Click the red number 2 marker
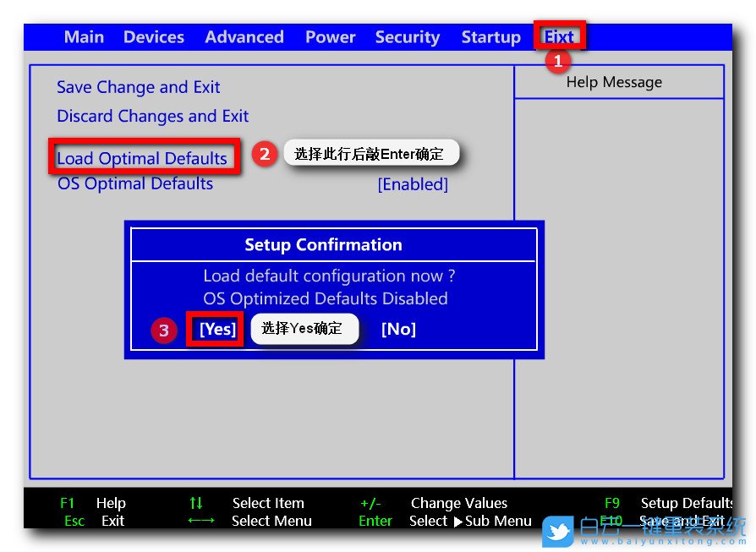756x552 pixels. [x=265, y=154]
